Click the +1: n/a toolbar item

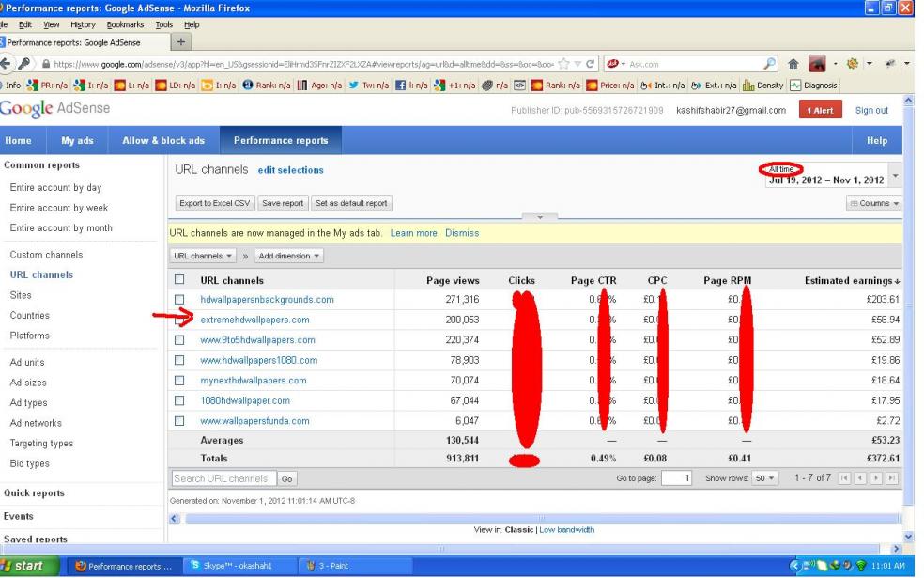click(454, 86)
